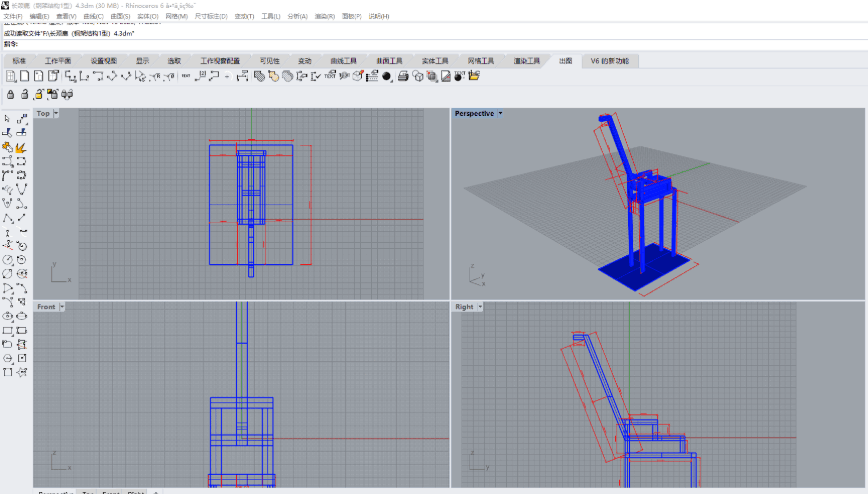Open the Front viewport dropdown arrow

pos(61,307)
